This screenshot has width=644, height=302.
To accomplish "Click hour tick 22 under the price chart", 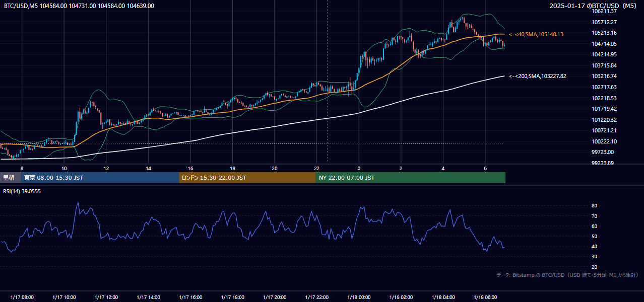I will click(317, 168).
